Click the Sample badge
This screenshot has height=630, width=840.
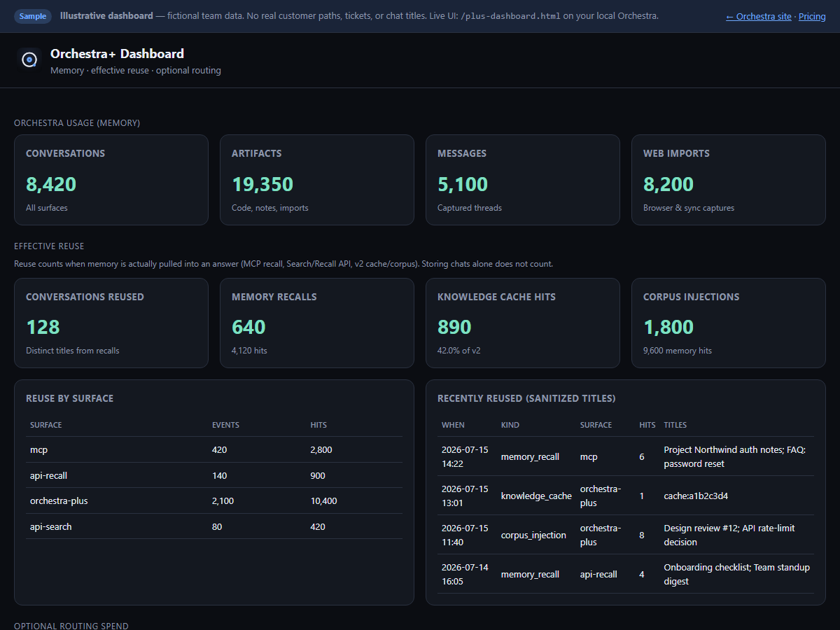pos(33,16)
